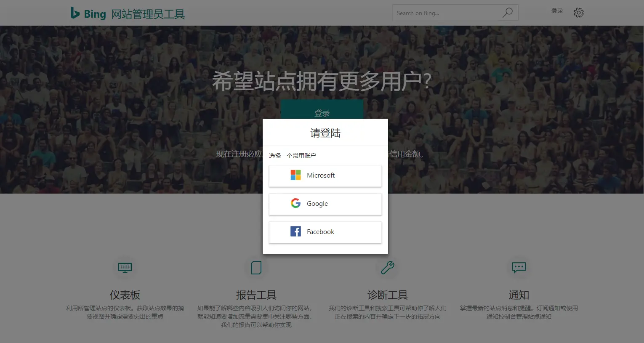Image resolution: width=644 pixels, height=343 pixels.
Task: Click the search magnifier icon
Action: pos(508,13)
